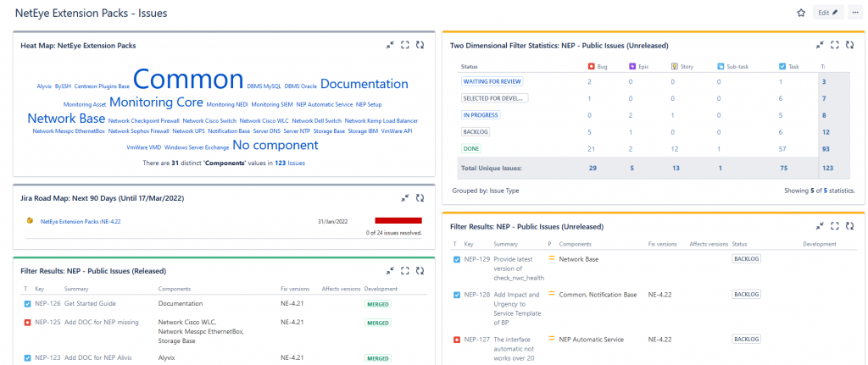Select Network Base in the heat map
Image resolution: width=868 pixels, height=365 pixels.
point(66,119)
